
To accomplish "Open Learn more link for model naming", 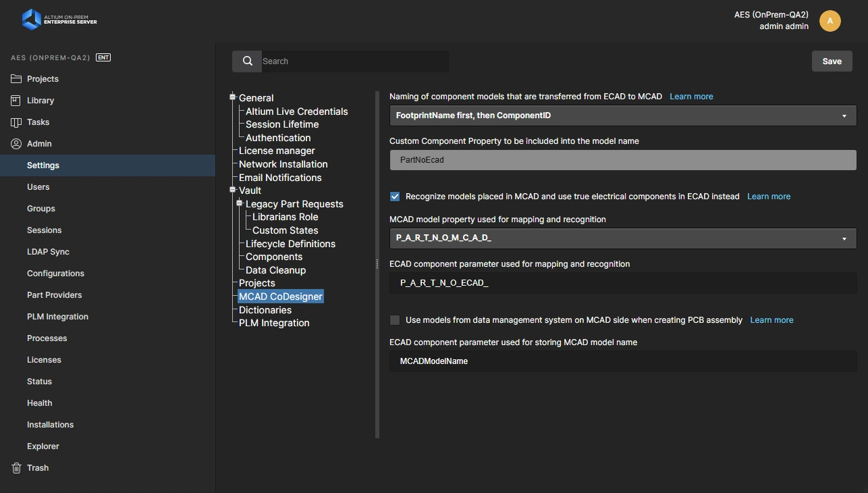I will coord(691,97).
